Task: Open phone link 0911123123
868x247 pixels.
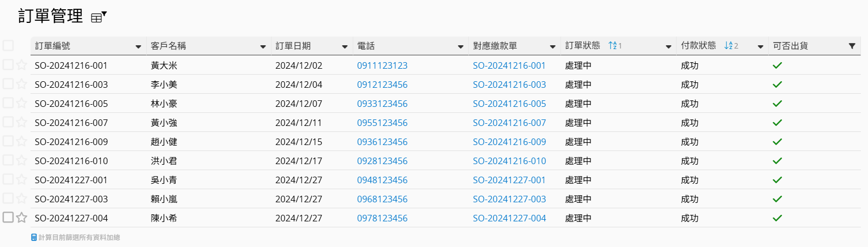Action: [382, 65]
